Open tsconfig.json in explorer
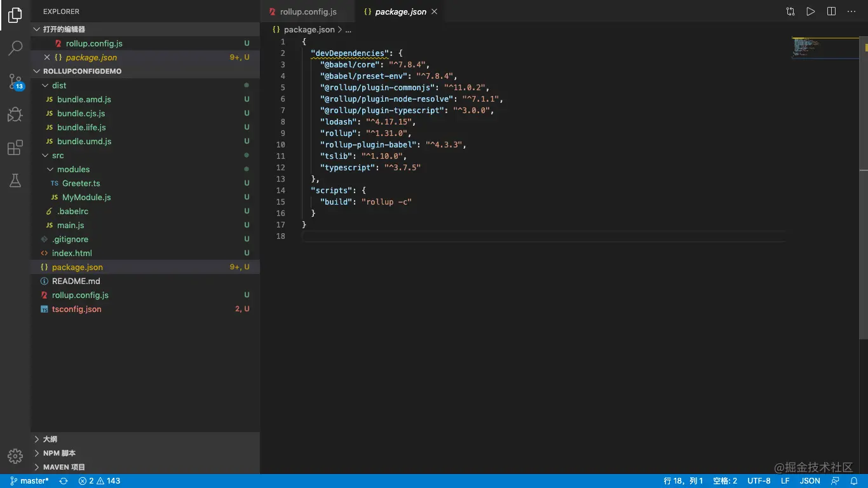 click(146, 309)
